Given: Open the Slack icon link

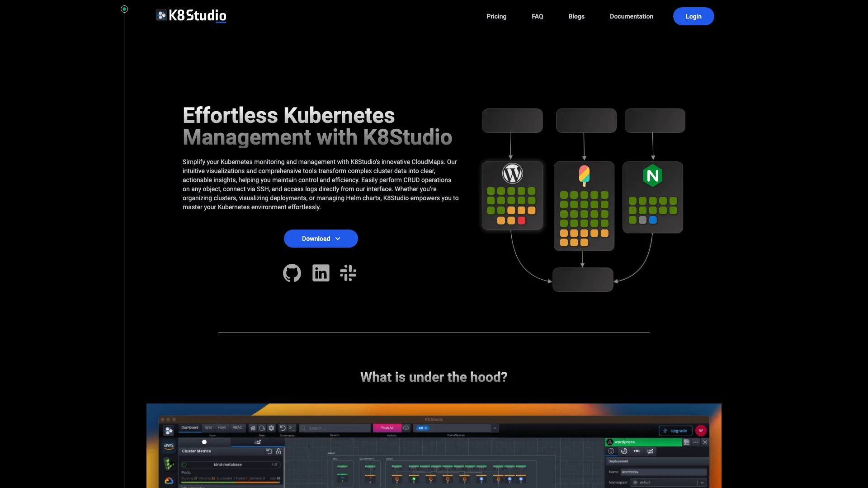Looking at the screenshot, I should [348, 273].
